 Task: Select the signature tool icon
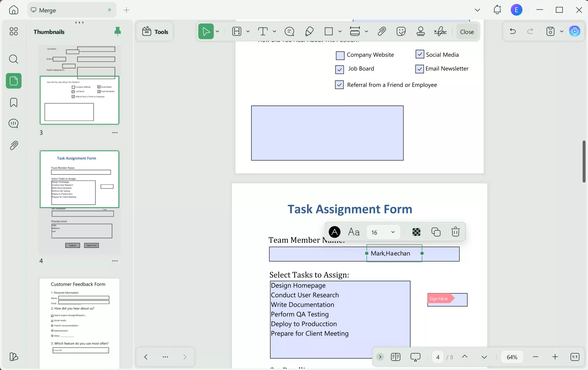[440, 31]
